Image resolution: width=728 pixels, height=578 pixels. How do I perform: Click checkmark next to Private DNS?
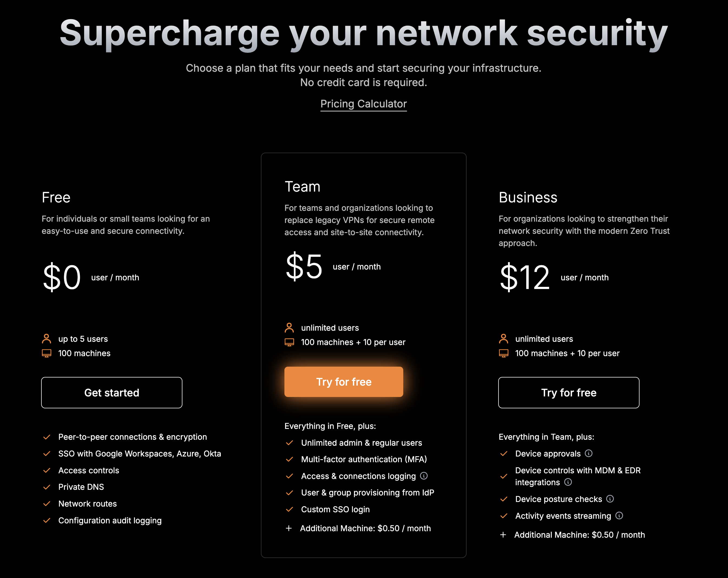click(x=47, y=487)
